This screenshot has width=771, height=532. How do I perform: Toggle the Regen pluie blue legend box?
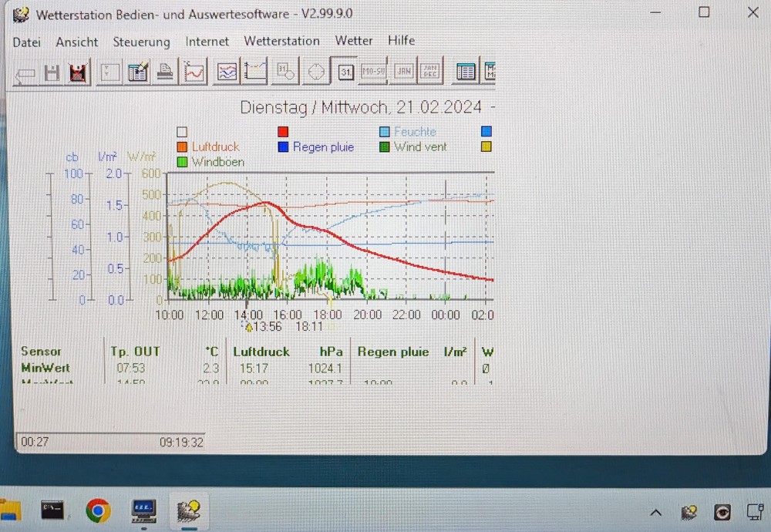coord(283,146)
